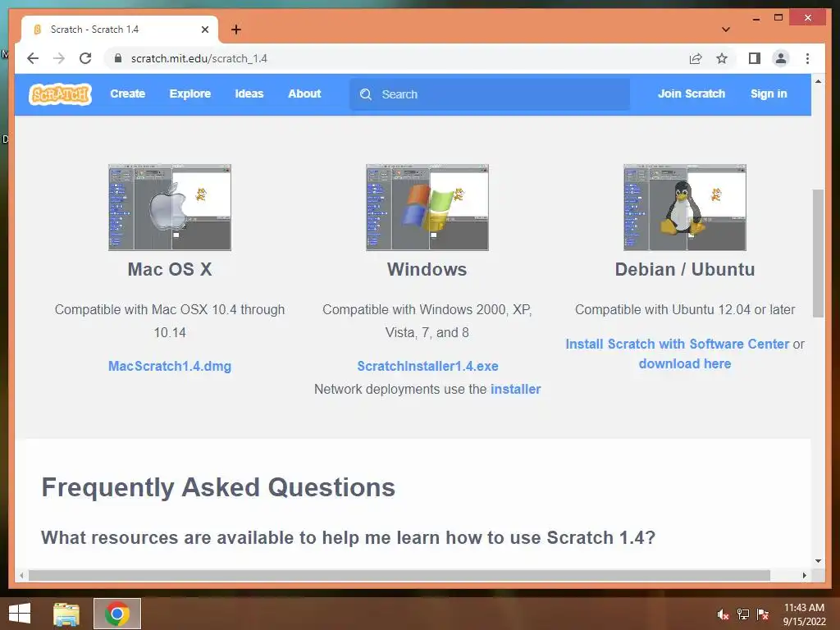The width and height of the screenshot is (840, 630).
Task: Select the Scratch - Scratch 1.4 tab
Action: (x=120, y=30)
